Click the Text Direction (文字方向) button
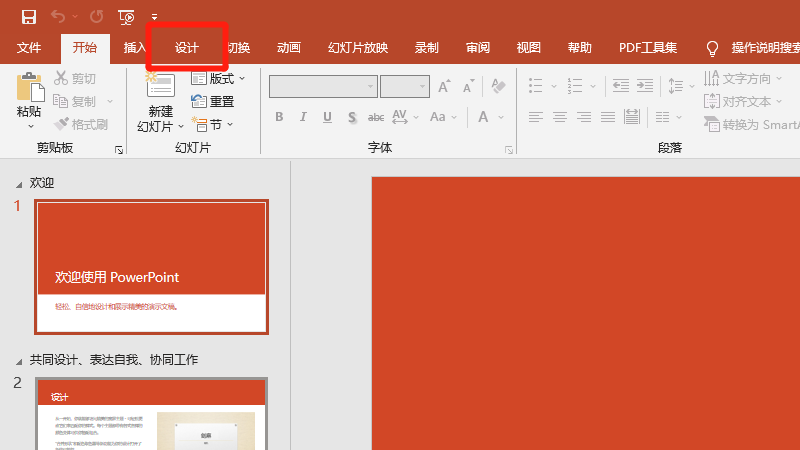The width and height of the screenshot is (800, 450). [742, 78]
